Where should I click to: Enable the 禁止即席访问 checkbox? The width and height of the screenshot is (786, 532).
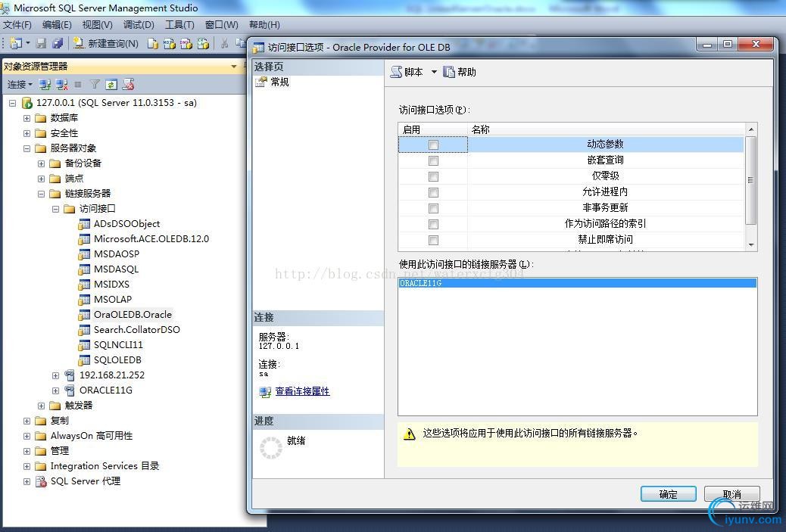coord(434,241)
